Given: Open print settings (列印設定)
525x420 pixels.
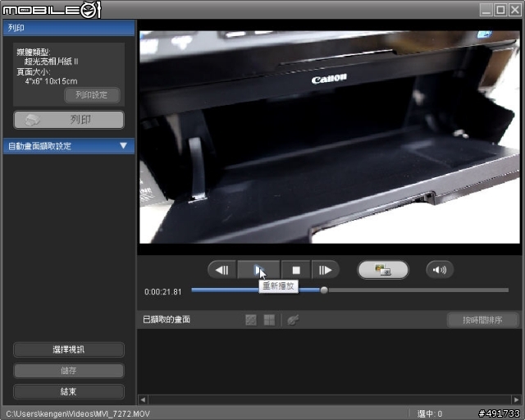Looking at the screenshot, I should (x=92, y=95).
